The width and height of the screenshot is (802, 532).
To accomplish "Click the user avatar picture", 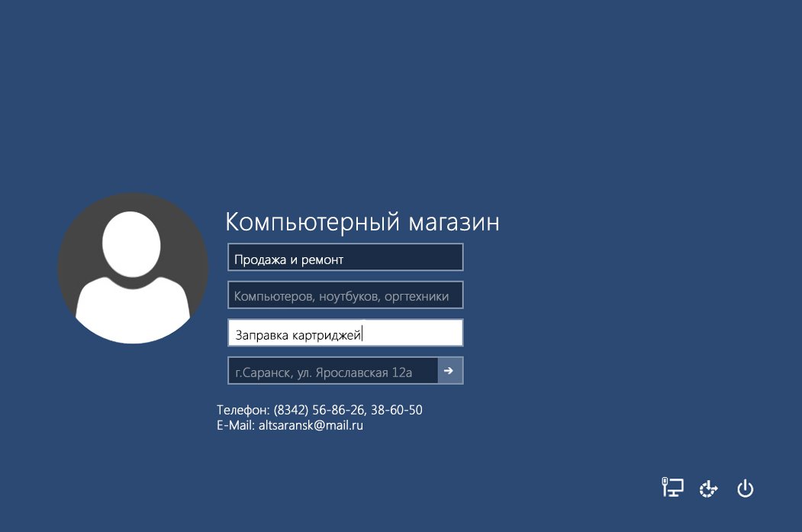I will [133, 268].
